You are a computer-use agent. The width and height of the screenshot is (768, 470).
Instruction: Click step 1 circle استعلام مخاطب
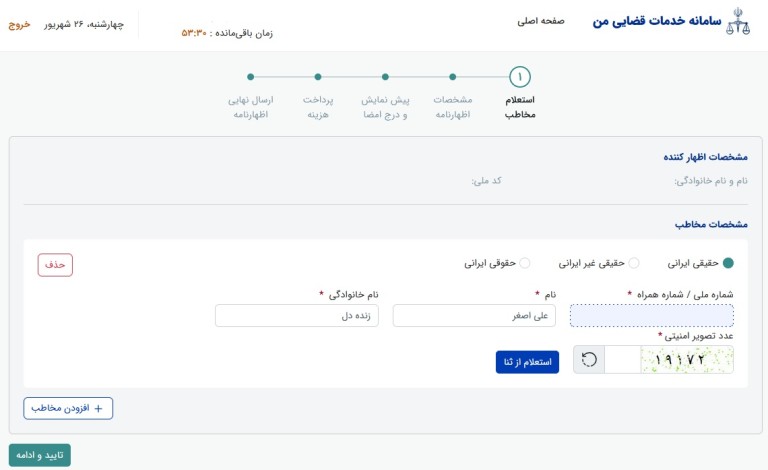(520, 77)
